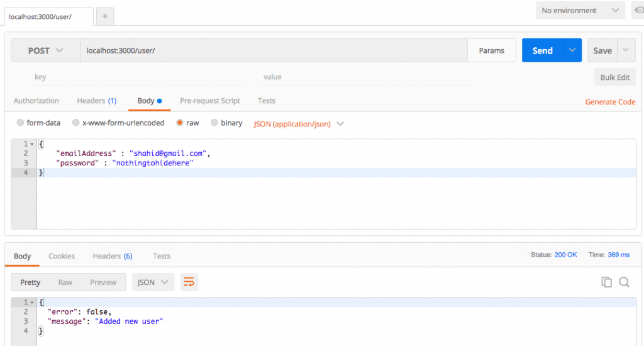Open the Send button dropdown arrow
Image resolution: width=644 pixels, height=346 pixels.
[572, 50]
